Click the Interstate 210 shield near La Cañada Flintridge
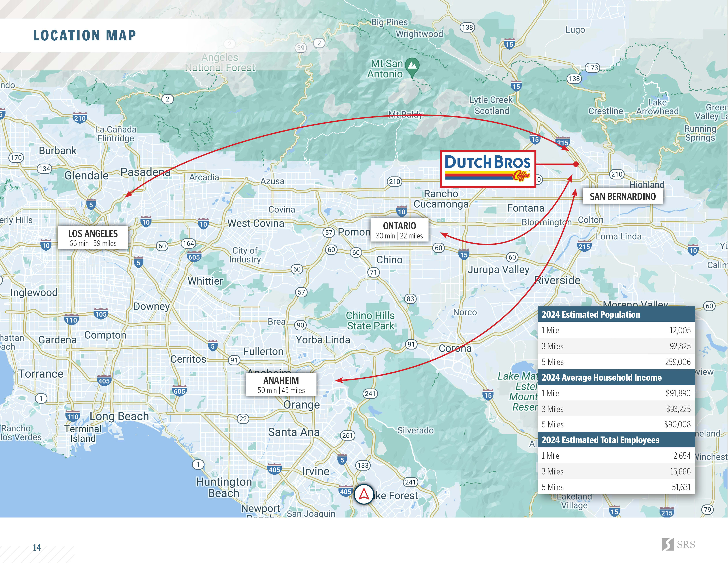 [80, 118]
